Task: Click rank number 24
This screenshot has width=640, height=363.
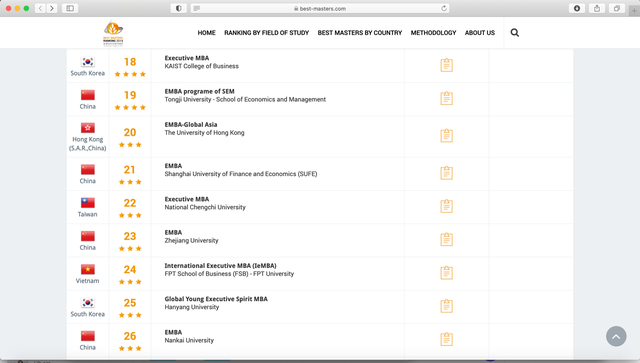Action: click(x=130, y=269)
